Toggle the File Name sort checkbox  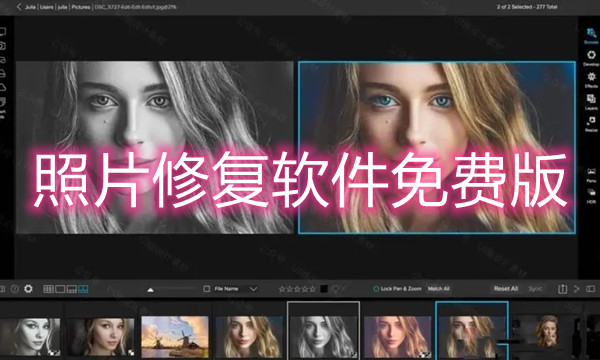coord(207,289)
